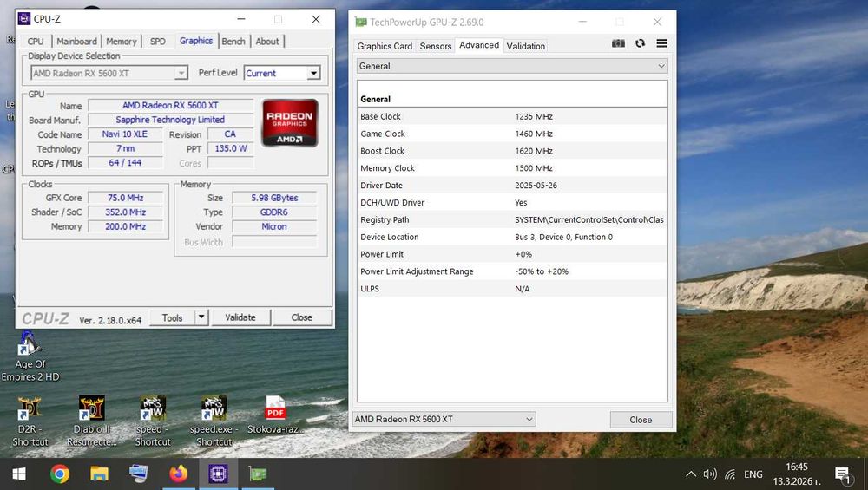Click the 75.0 MHz GFX Core value
This screenshot has width=868, height=490.
pyautogui.click(x=126, y=198)
